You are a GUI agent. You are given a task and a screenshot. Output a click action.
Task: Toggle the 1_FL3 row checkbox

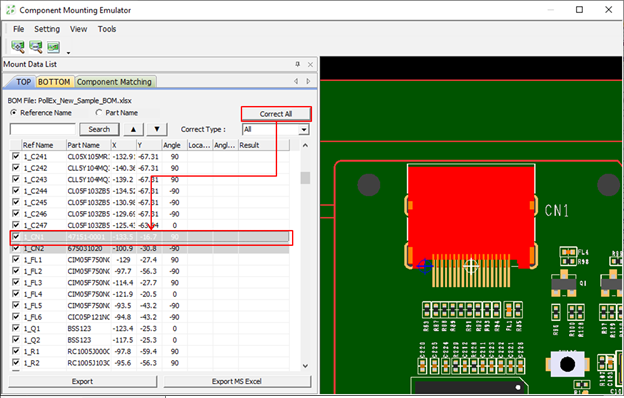(x=16, y=282)
